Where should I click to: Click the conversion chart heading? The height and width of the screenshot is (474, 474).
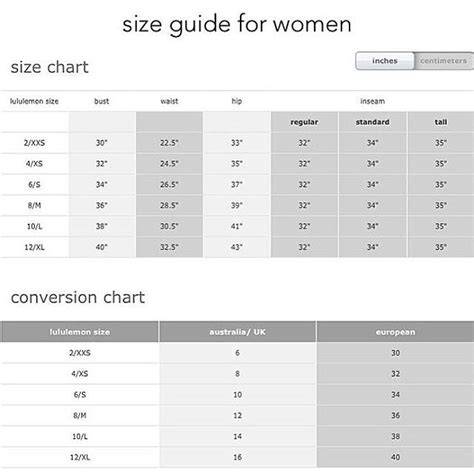pos(78,297)
